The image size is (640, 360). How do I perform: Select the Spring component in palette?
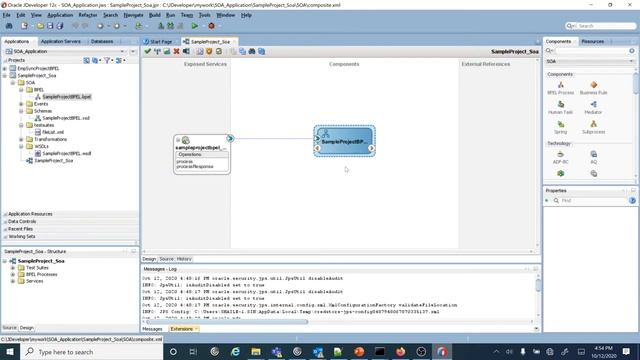click(560, 127)
